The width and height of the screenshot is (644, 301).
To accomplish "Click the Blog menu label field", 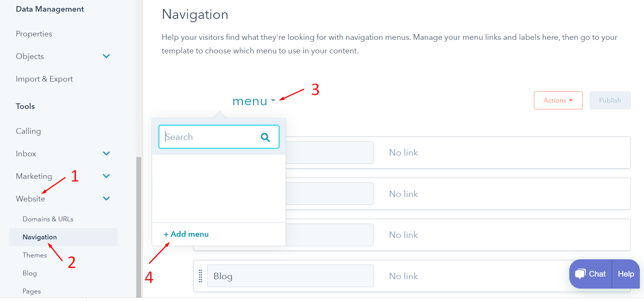I will [290, 276].
